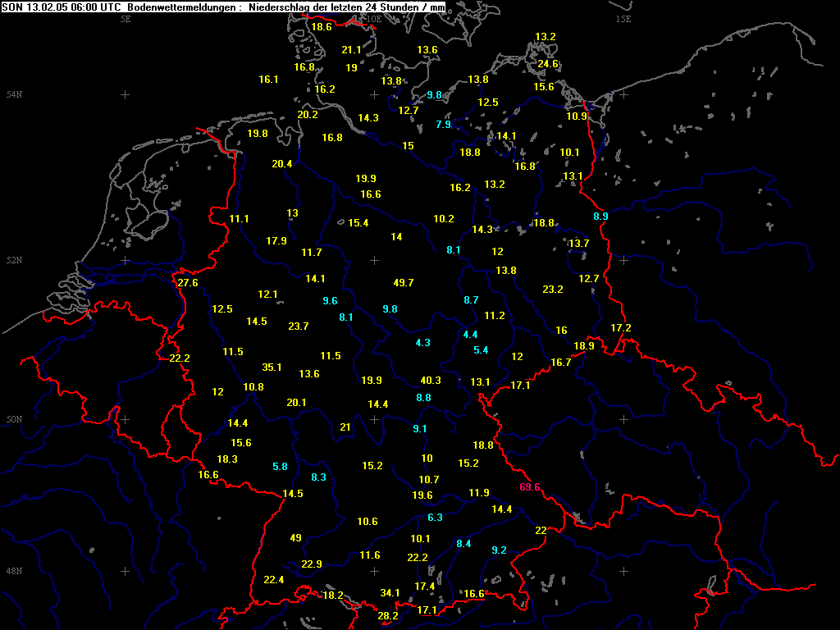This screenshot has width=840, height=630.
Task: Select the cyan 5.8 precipitation reading
Action: (x=281, y=466)
